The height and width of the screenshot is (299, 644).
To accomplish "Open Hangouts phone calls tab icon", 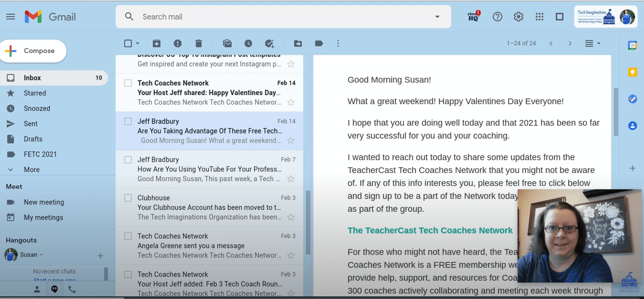I will (x=72, y=289).
